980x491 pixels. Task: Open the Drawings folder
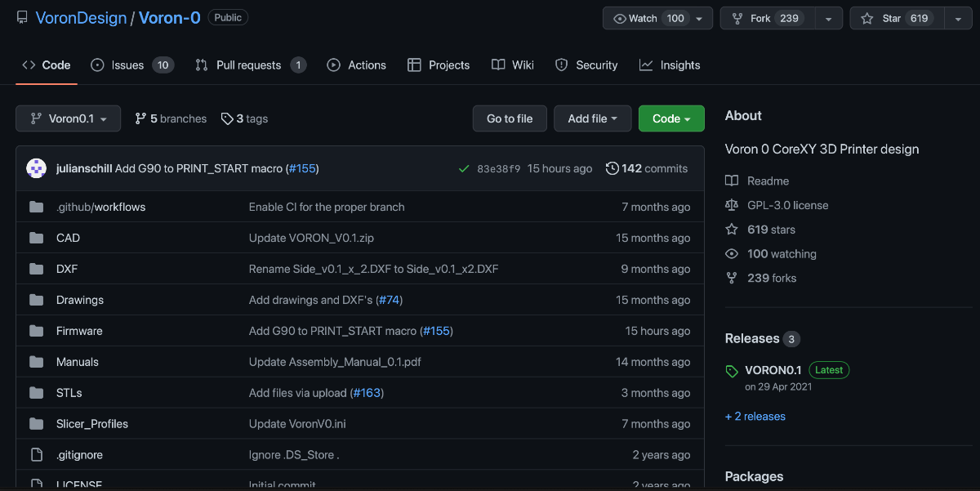[80, 300]
